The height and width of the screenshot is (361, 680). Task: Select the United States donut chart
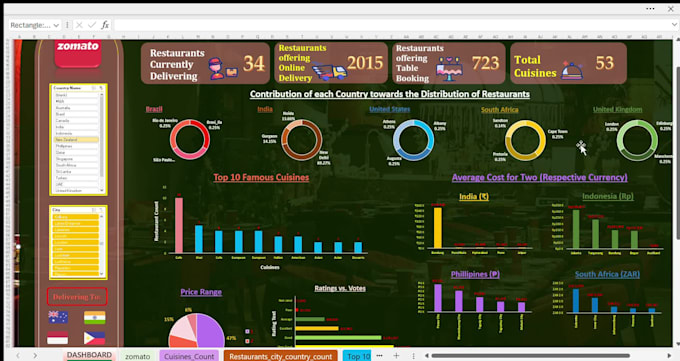point(413,140)
